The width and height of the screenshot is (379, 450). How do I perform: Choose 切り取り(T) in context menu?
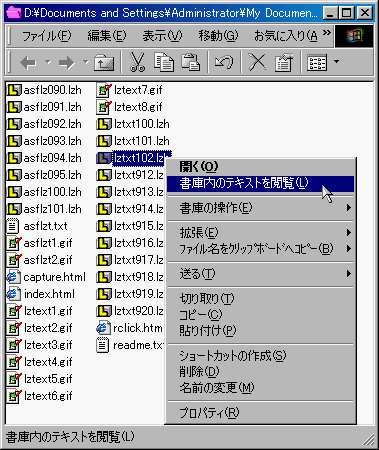(x=260, y=298)
